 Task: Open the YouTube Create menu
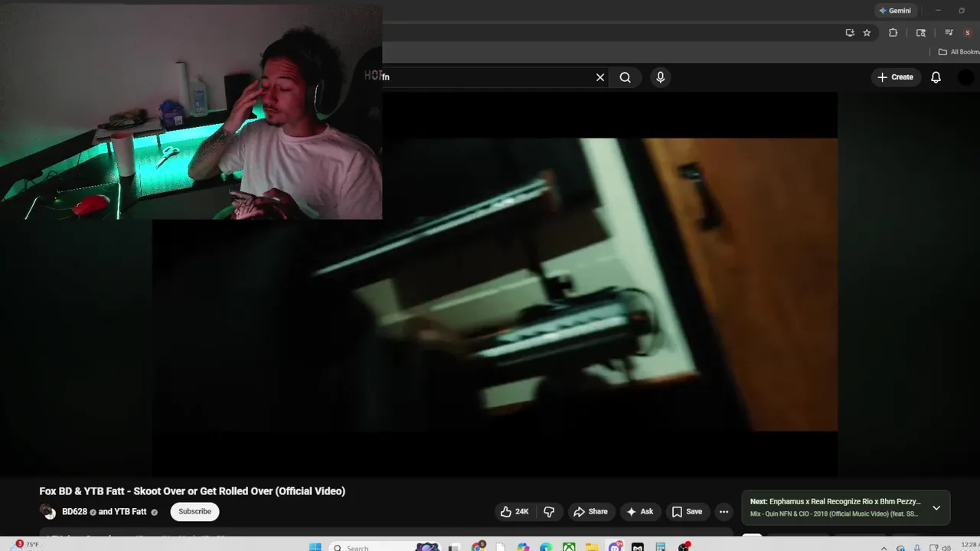(x=895, y=77)
